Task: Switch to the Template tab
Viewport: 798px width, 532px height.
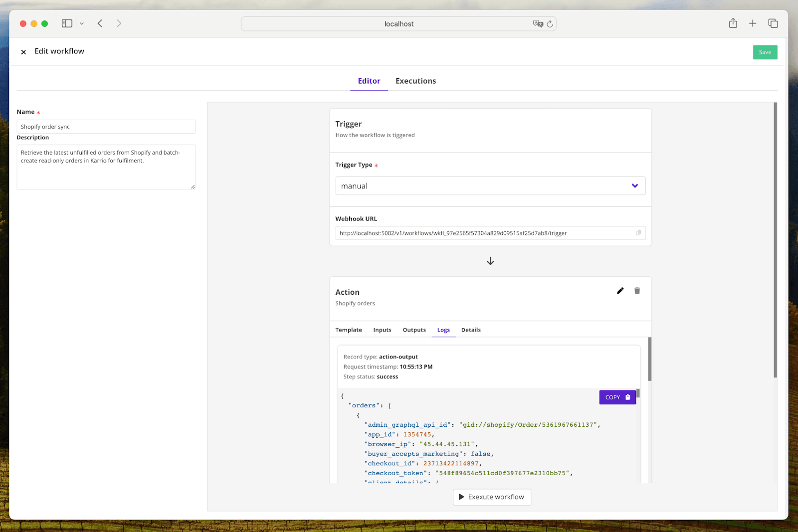Action: (348, 330)
